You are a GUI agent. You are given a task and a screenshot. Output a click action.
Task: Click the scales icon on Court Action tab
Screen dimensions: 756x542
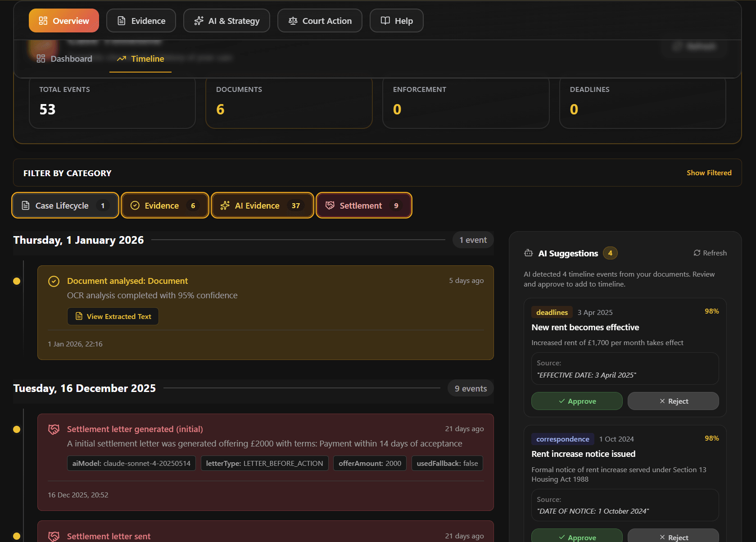coord(293,20)
